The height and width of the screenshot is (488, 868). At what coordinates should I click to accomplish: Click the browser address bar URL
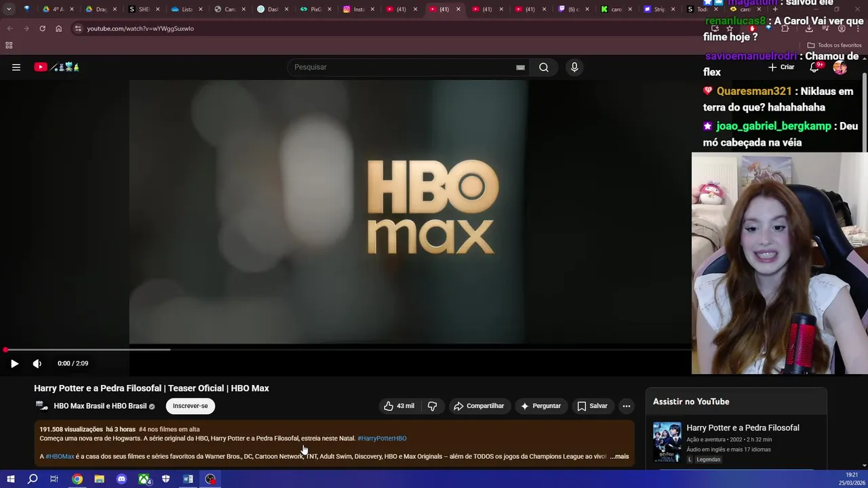click(x=140, y=28)
